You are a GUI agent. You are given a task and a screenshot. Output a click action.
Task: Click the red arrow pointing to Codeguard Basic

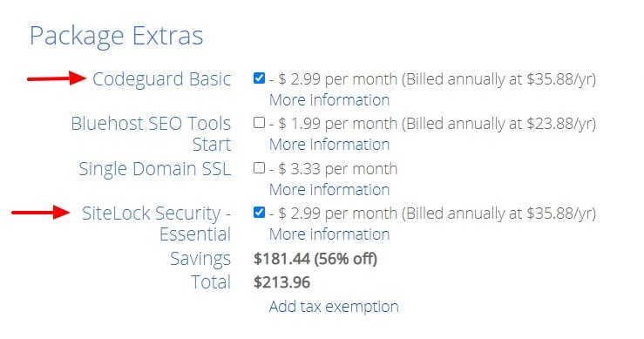coord(57,78)
